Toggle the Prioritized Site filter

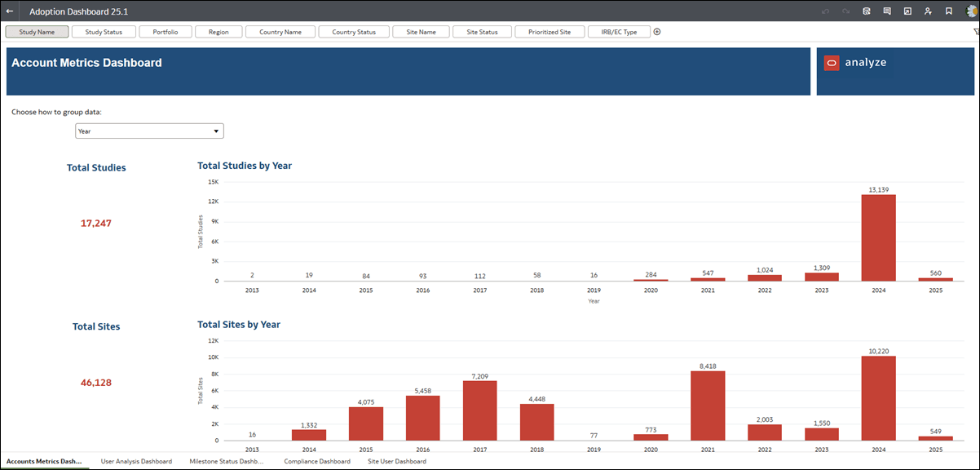pos(550,31)
